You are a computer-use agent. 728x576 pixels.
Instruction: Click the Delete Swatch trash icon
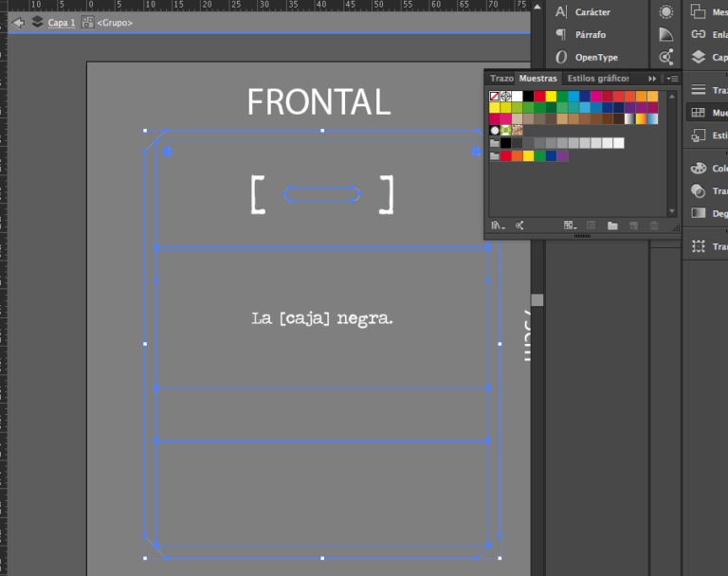[x=654, y=225]
